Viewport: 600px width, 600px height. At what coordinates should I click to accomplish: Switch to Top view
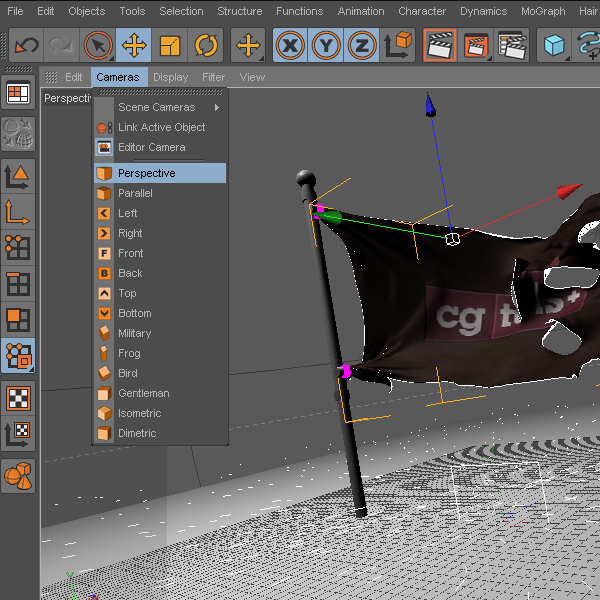pos(160,293)
